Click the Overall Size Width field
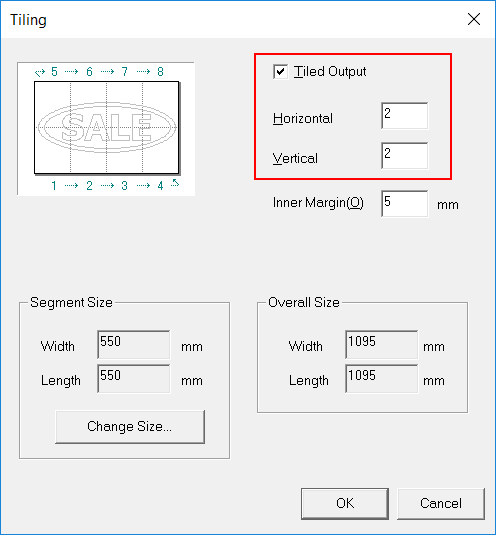496x535 pixels. (x=382, y=345)
